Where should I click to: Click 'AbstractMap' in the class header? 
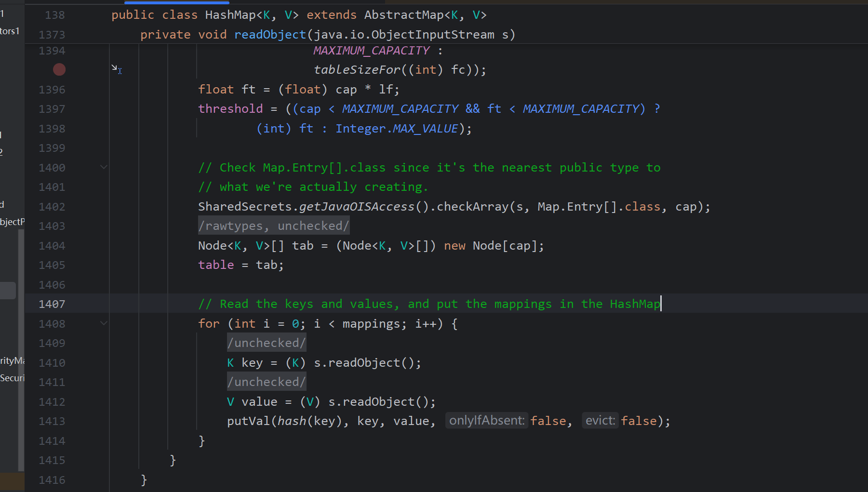tap(404, 15)
